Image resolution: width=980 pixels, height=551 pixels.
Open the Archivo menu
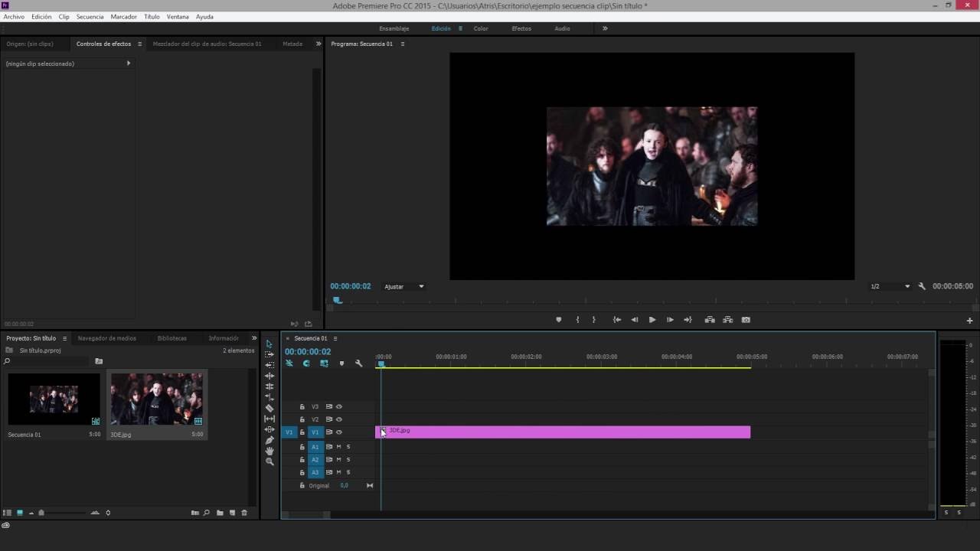(x=14, y=16)
